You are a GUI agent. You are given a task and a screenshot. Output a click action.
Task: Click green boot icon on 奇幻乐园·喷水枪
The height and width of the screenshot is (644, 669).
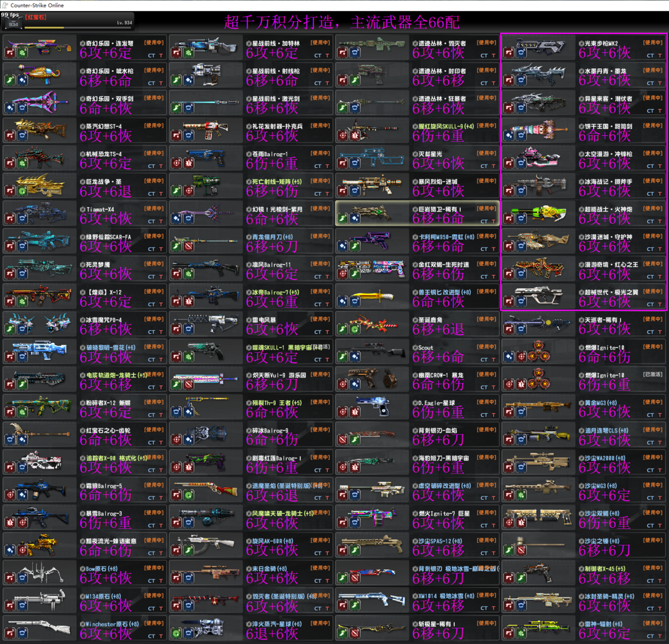point(11,81)
